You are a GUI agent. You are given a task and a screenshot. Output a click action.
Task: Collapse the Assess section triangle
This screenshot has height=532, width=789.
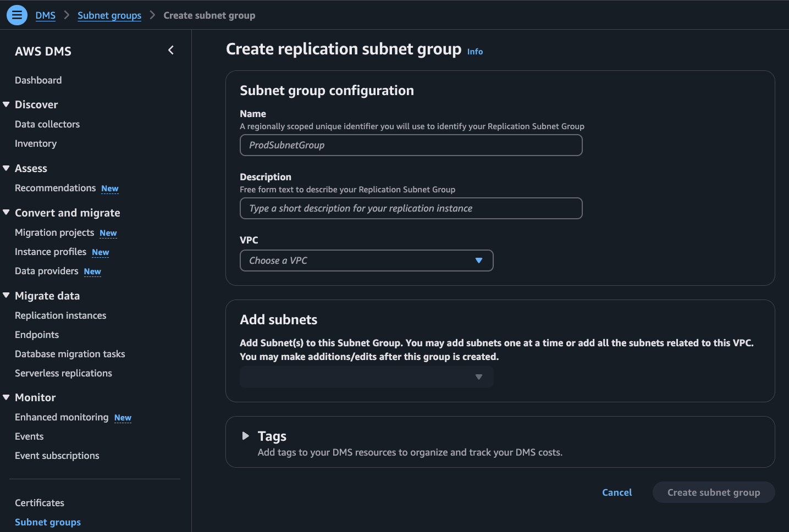[x=7, y=168]
